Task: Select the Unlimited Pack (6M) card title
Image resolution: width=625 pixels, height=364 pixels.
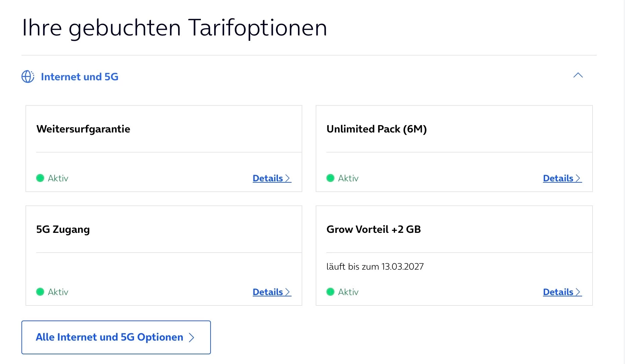Action: 377,129
